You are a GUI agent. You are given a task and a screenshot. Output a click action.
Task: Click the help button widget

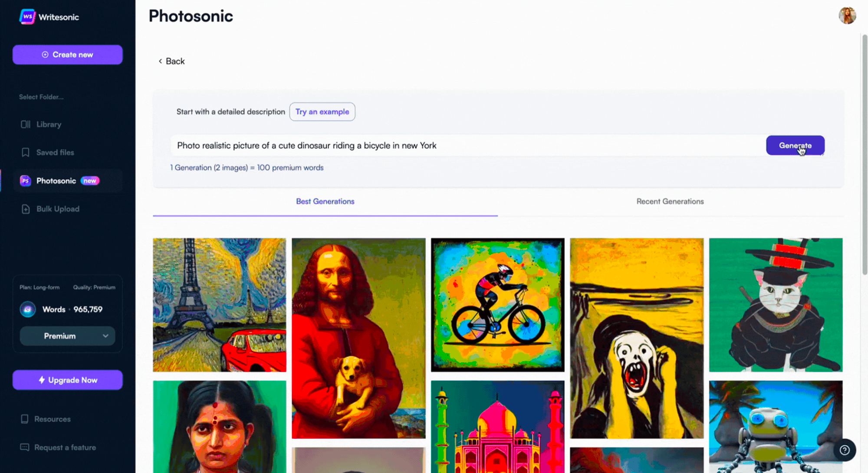click(x=846, y=450)
